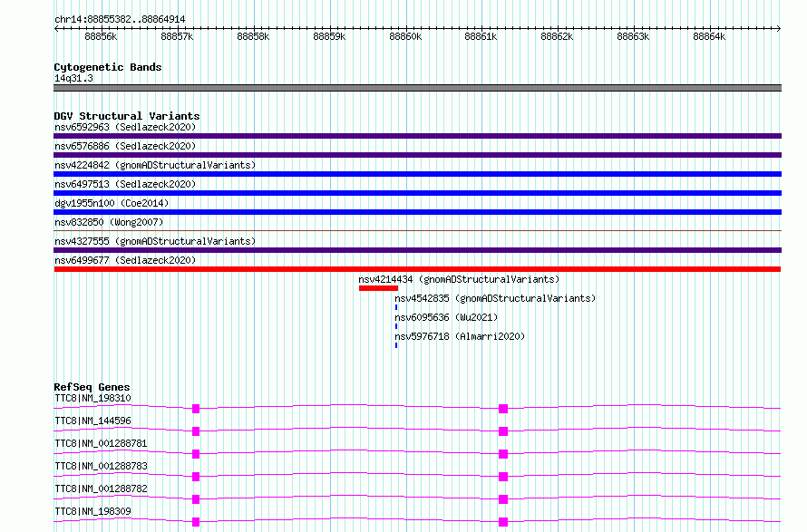Image resolution: width=807 pixels, height=532 pixels.
Task: Open variant label nsv4214434 (gnomADStructuralVariants)
Action: point(459,279)
